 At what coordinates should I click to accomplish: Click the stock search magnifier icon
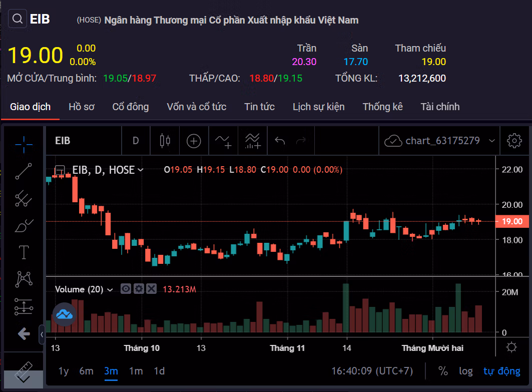click(x=17, y=20)
